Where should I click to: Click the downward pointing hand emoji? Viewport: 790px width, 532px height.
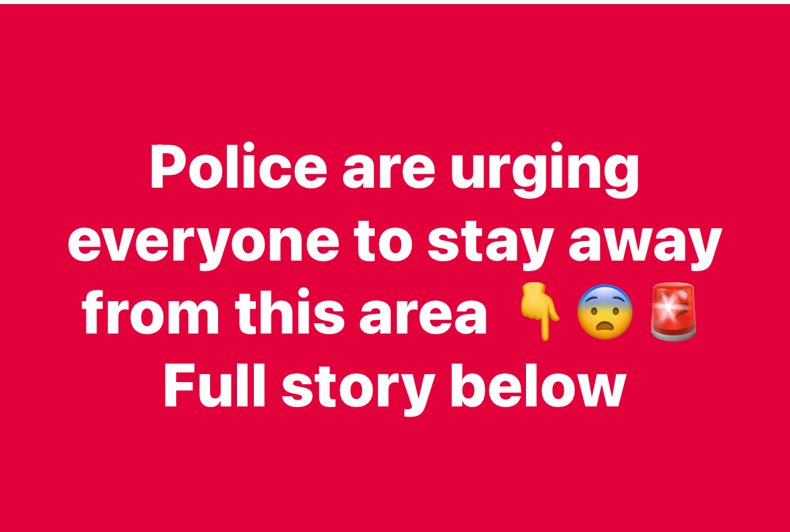pos(539,311)
